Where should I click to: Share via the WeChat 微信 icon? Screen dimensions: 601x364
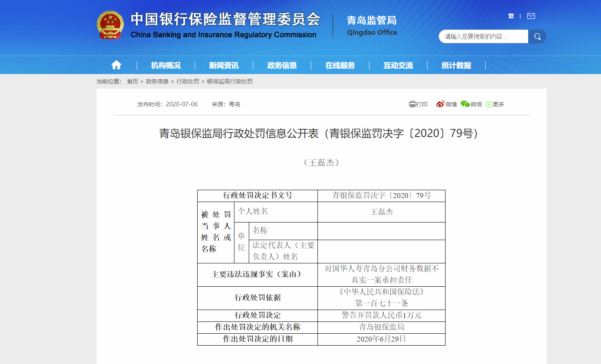click(465, 104)
